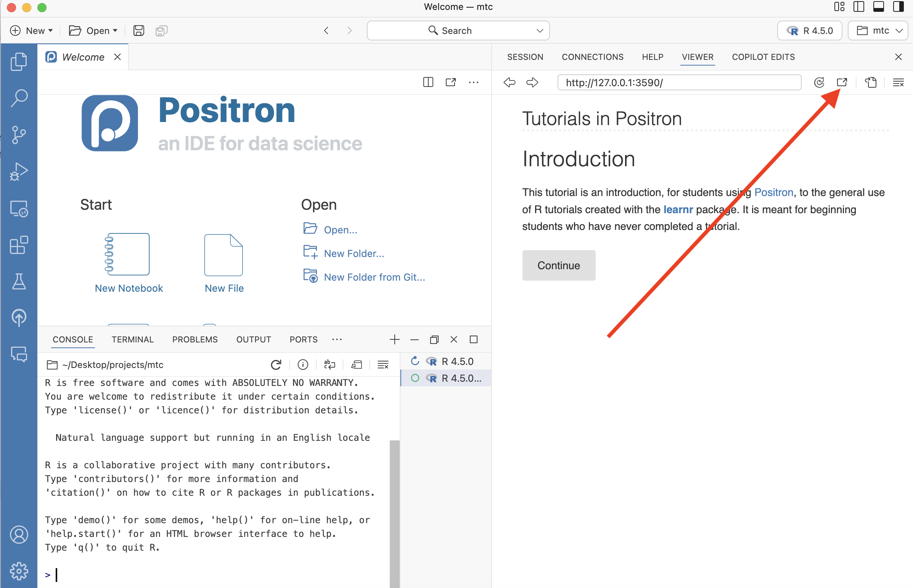
Task: Open the Manage gear settings menu
Action: pos(19,571)
